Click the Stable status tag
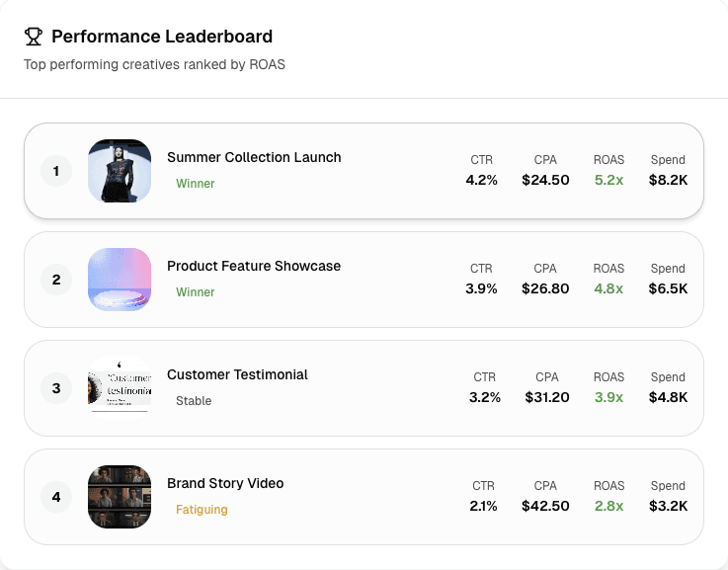Image resolution: width=728 pixels, height=570 pixels. [194, 401]
